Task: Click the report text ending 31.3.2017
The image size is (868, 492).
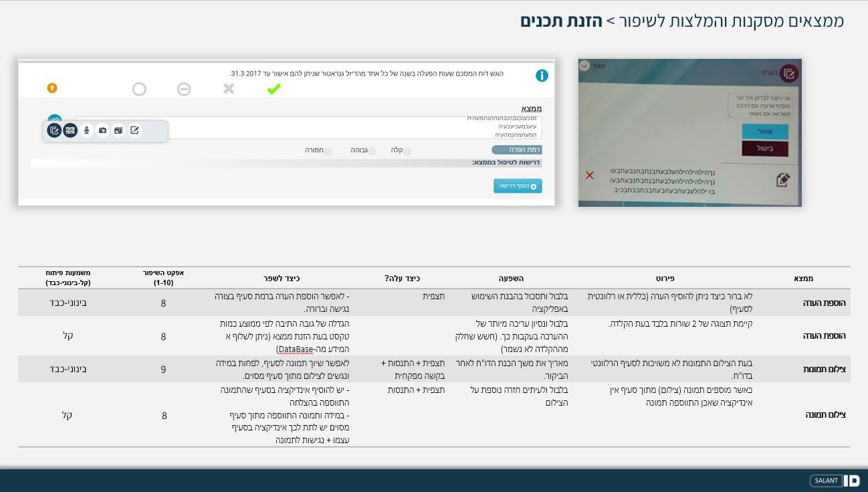Action: click(x=366, y=73)
